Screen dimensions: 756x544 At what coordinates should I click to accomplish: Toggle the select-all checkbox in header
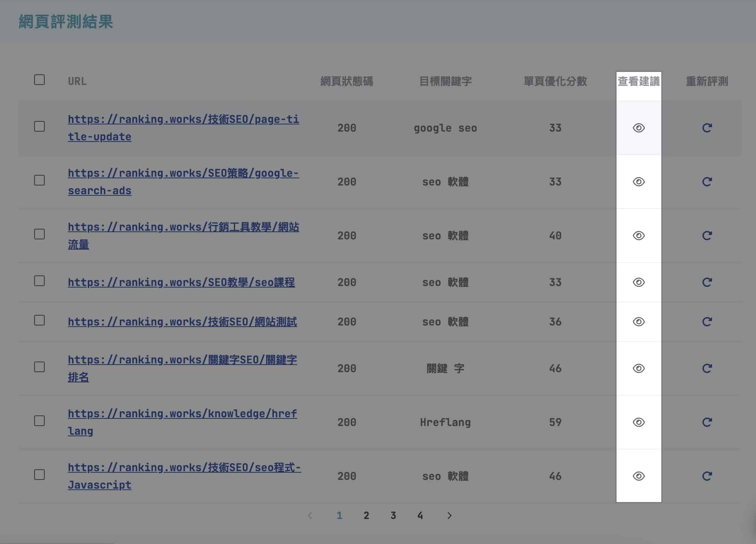coord(39,80)
